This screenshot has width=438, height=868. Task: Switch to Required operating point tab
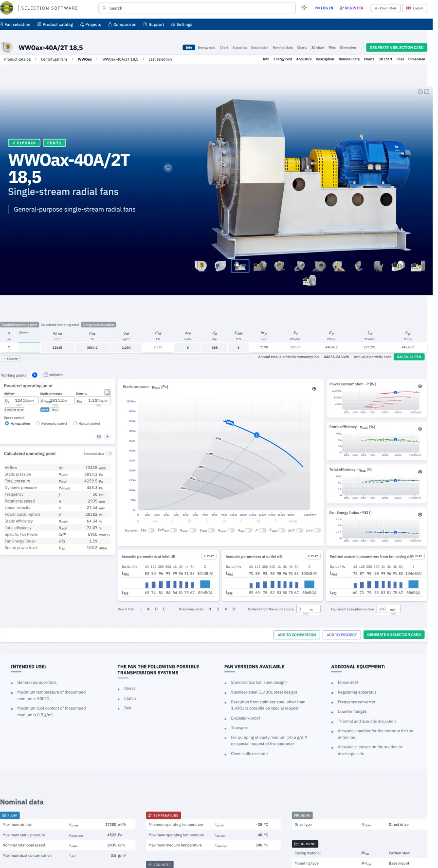click(19, 325)
